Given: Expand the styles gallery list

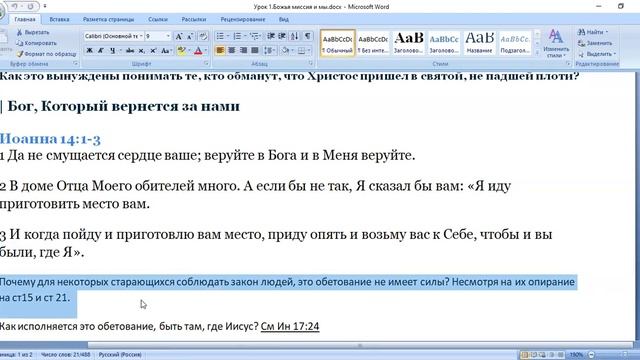Looking at the screenshot, I should [537, 53].
